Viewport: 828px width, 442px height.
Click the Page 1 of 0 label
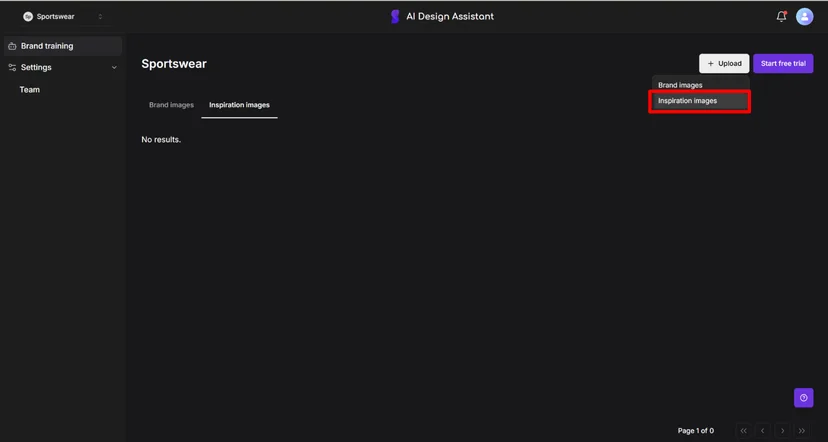(x=695, y=430)
